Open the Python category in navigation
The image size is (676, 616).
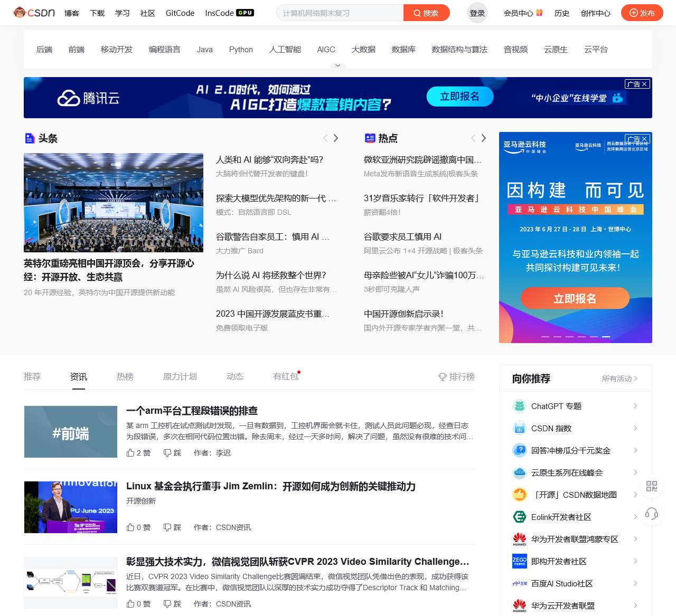pos(241,49)
